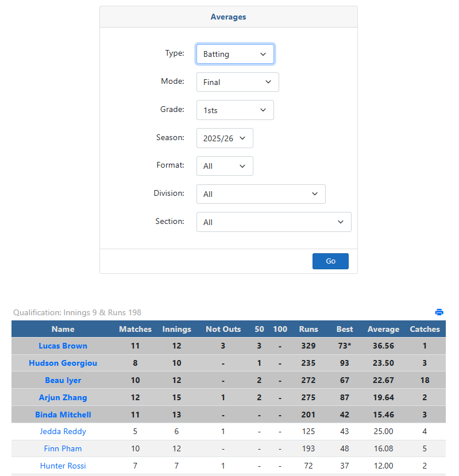The height and width of the screenshot is (476, 459).
Task: Click the Average column header
Action: (x=383, y=329)
